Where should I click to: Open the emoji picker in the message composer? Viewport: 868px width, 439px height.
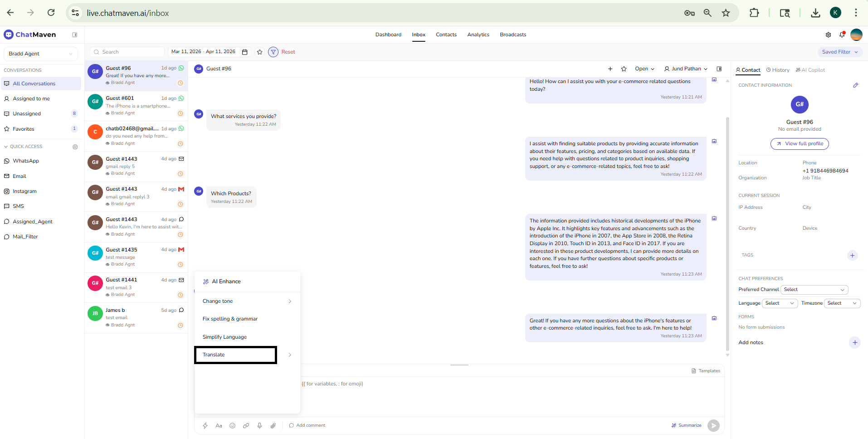(233, 425)
